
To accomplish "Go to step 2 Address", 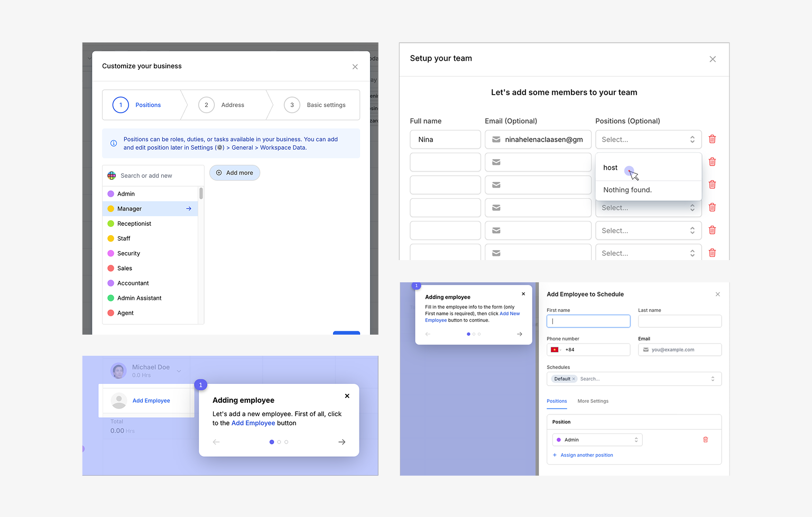I will point(222,105).
